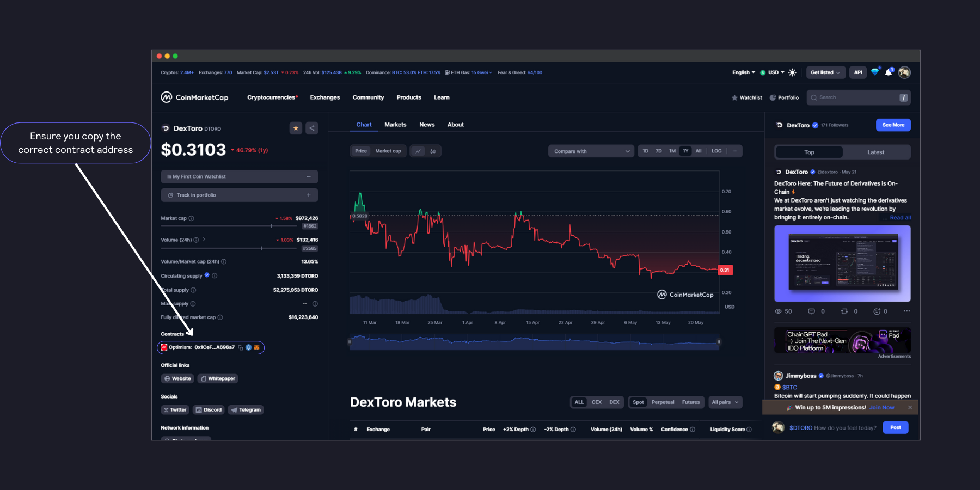Screen dimensions: 980x490
Task: Open DexToro post more options menu
Action: 906,311
